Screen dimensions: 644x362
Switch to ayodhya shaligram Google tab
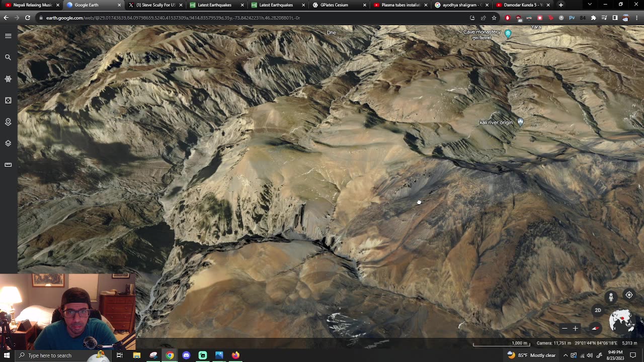tap(461, 5)
